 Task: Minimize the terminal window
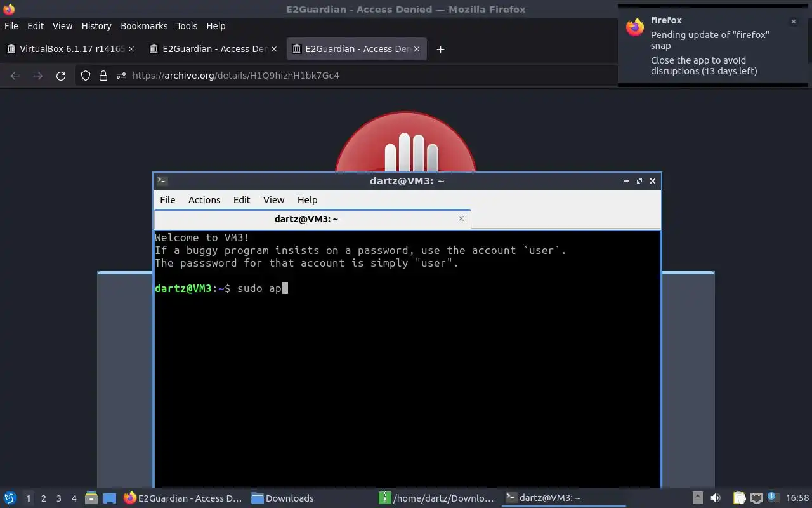(626, 181)
